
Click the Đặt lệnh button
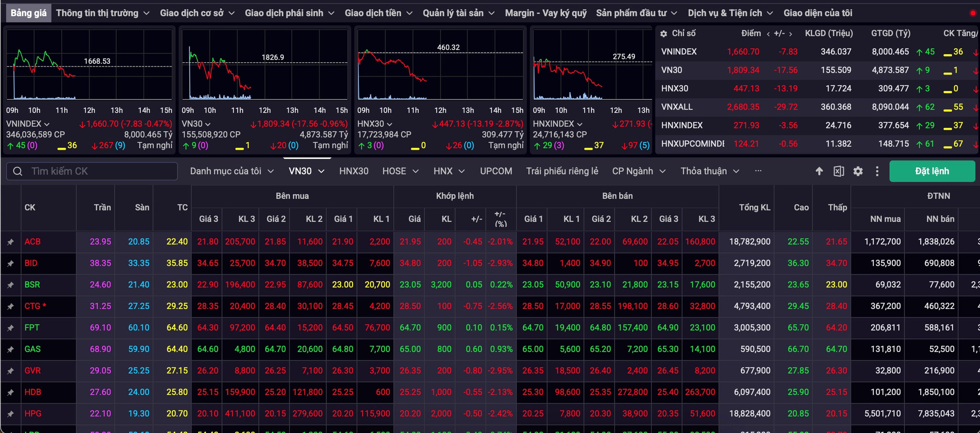point(932,171)
